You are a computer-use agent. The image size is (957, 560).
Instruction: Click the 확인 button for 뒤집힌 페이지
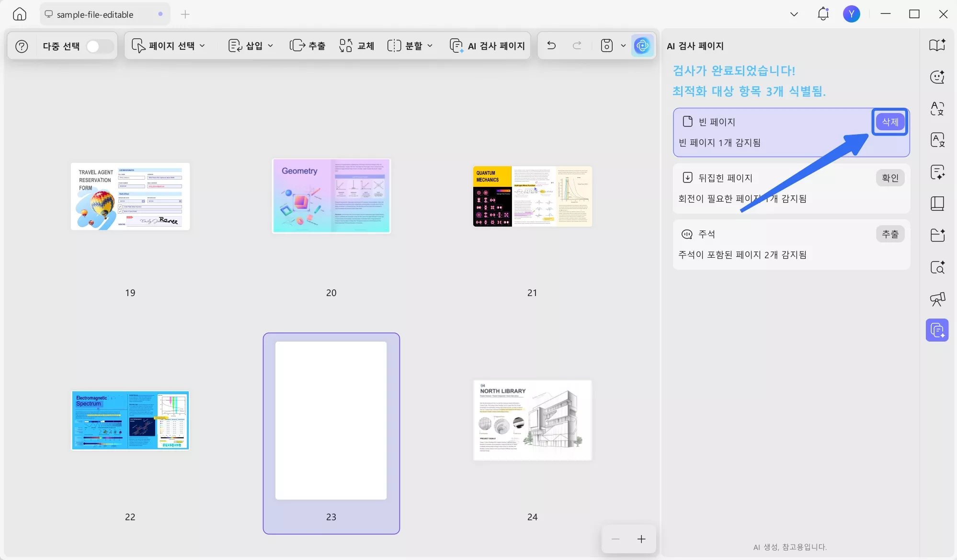pos(890,177)
